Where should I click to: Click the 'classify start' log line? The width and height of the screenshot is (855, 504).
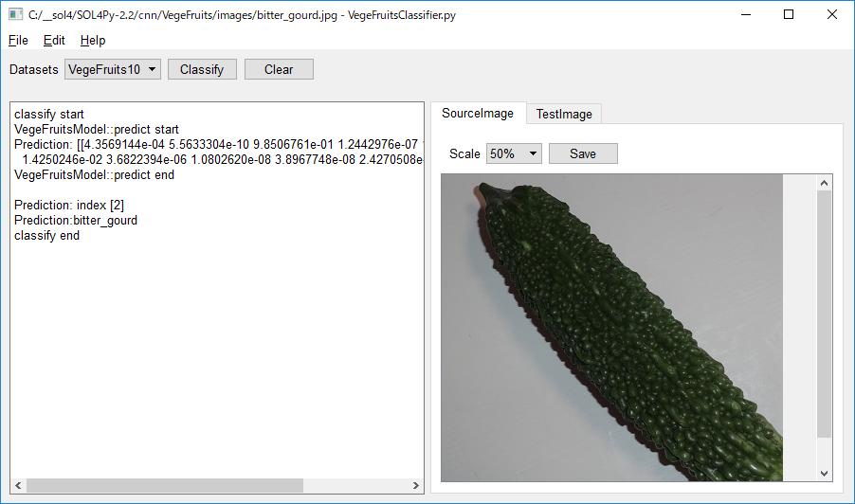pos(49,115)
